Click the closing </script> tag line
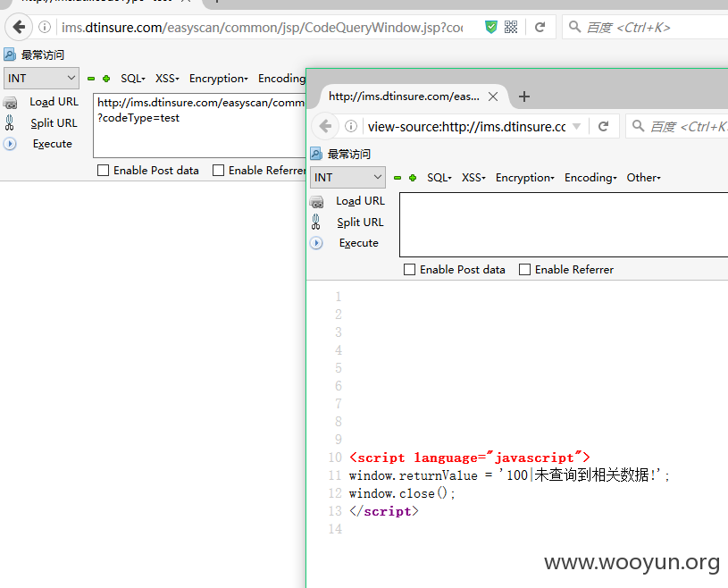This screenshot has height=588, width=728. pyautogui.click(x=384, y=511)
